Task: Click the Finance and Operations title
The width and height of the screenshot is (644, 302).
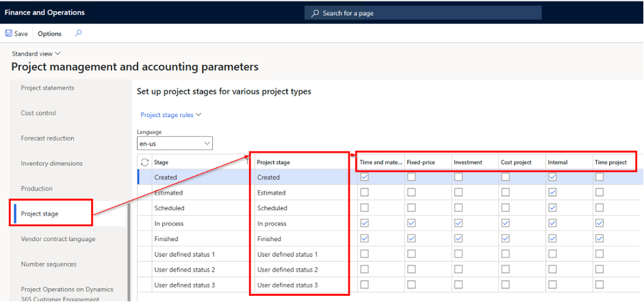Action: point(44,12)
